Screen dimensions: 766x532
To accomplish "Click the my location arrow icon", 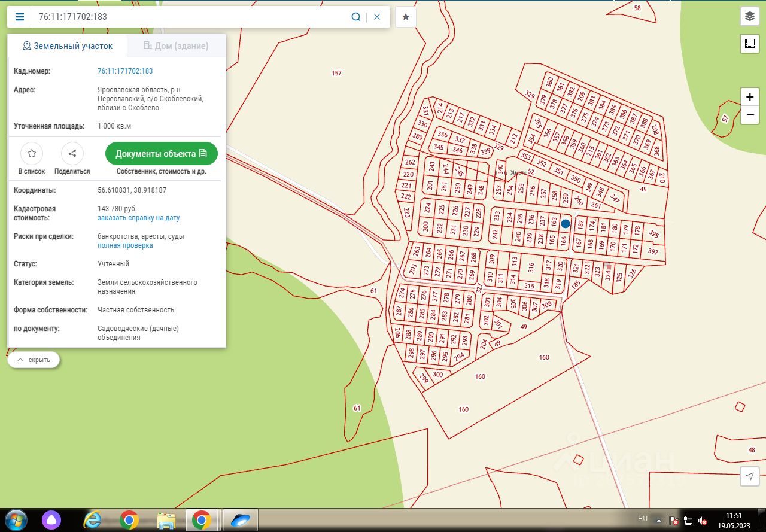I will (750, 476).
